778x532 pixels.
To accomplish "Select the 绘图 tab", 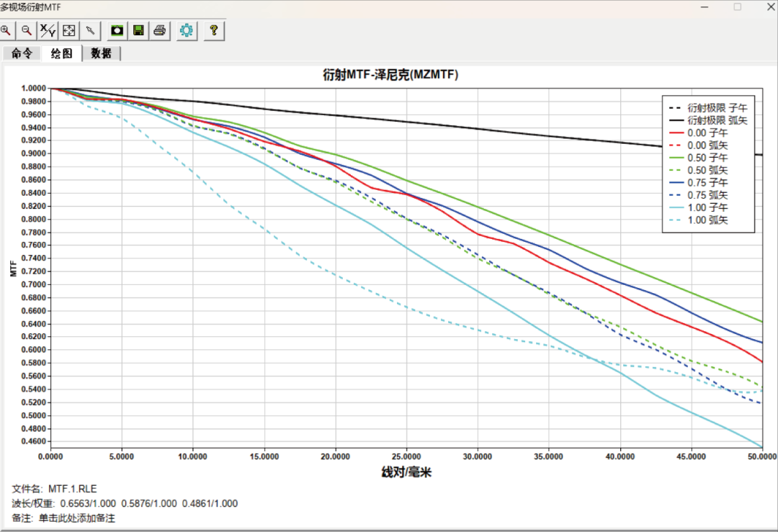I will [x=61, y=53].
